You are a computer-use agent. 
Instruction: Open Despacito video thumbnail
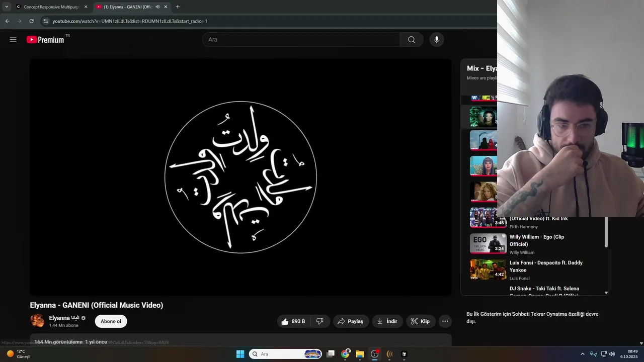tap(488, 269)
